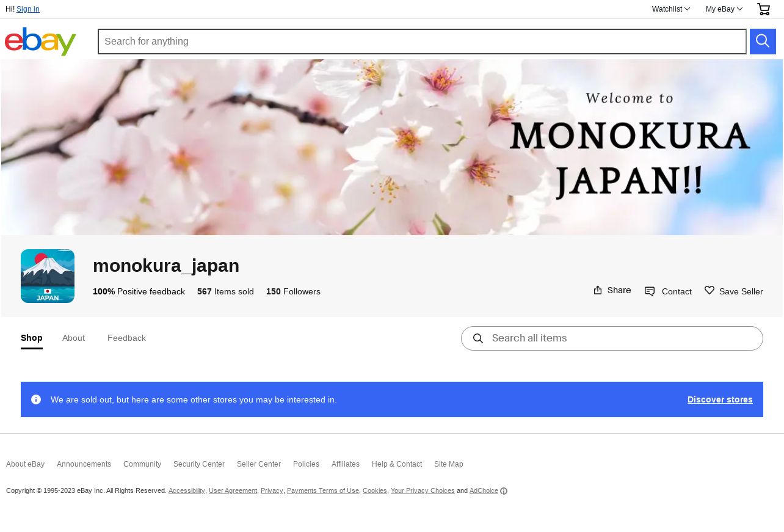Screen dimensions: 784x532
Task: Select the Shop tab
Action: tap(32, 338)
